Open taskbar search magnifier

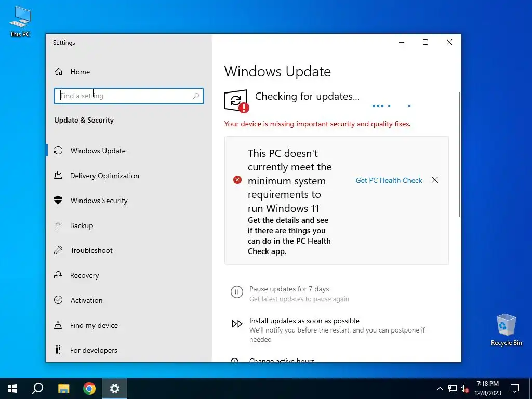coord(37,389)
